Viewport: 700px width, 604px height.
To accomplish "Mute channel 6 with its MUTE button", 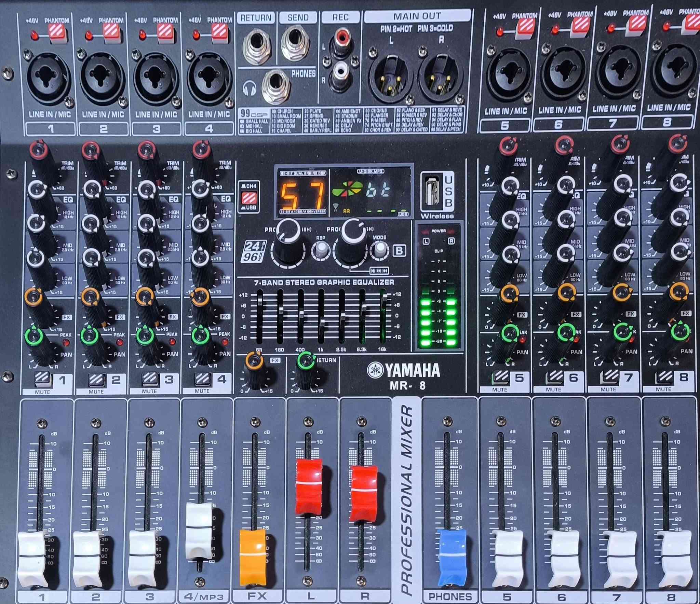I will [555, 376].
